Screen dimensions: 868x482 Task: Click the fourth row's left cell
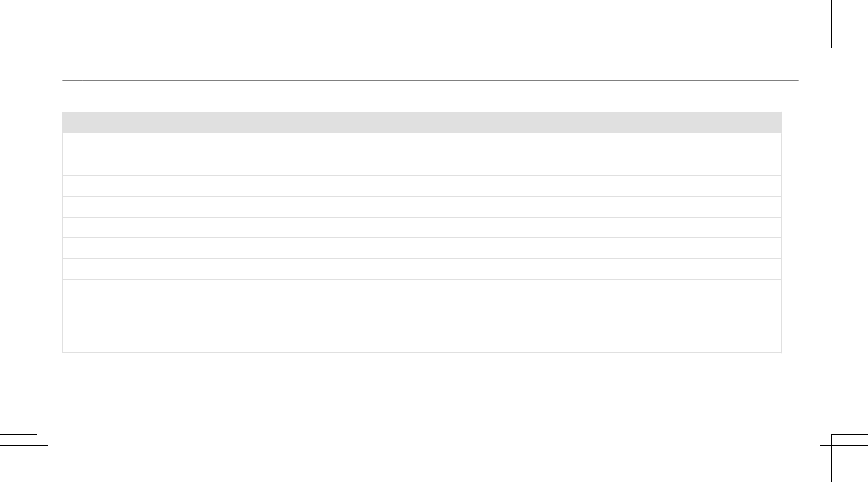click(x=182, y=207)
